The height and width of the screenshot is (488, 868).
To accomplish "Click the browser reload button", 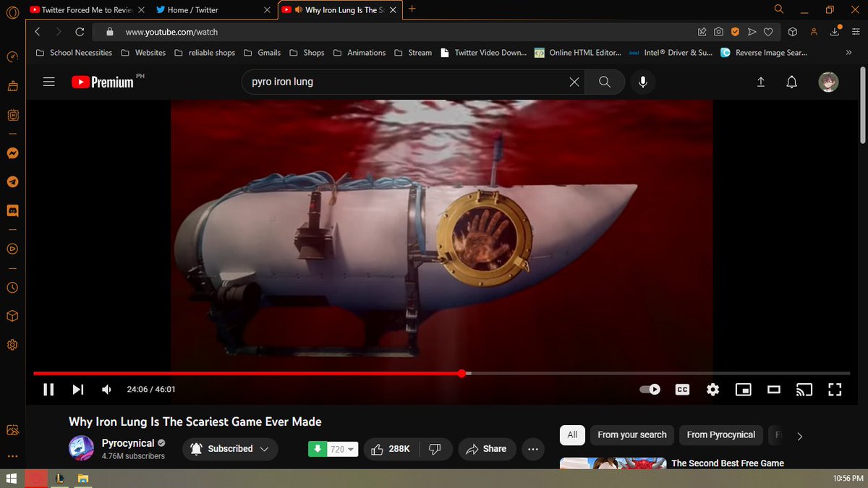I will tap(80, 32).
